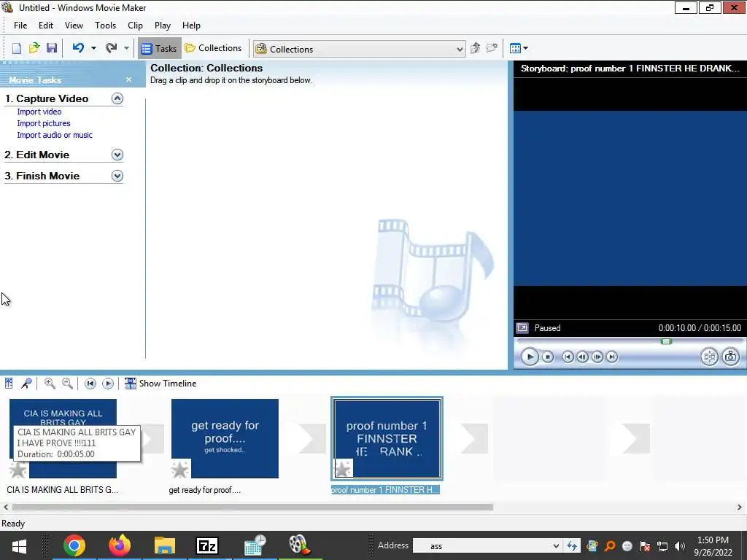The height and width of the screenshot is (560, 747).
Task: Click Narrate Timeline microphone icon
Action: click(27, 384)
